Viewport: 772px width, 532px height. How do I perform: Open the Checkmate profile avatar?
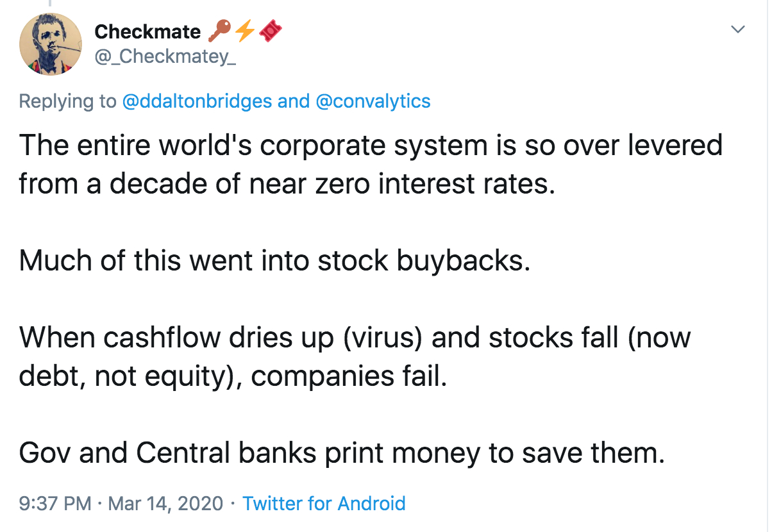pyautogui.click(x=51, y=44)
